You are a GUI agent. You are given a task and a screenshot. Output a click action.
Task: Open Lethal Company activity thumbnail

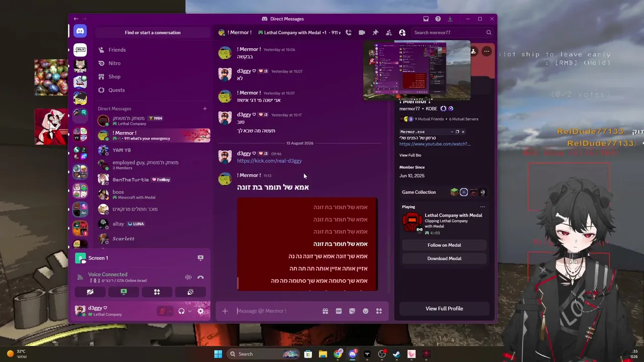pyautogui.click(x=412, y=222)
